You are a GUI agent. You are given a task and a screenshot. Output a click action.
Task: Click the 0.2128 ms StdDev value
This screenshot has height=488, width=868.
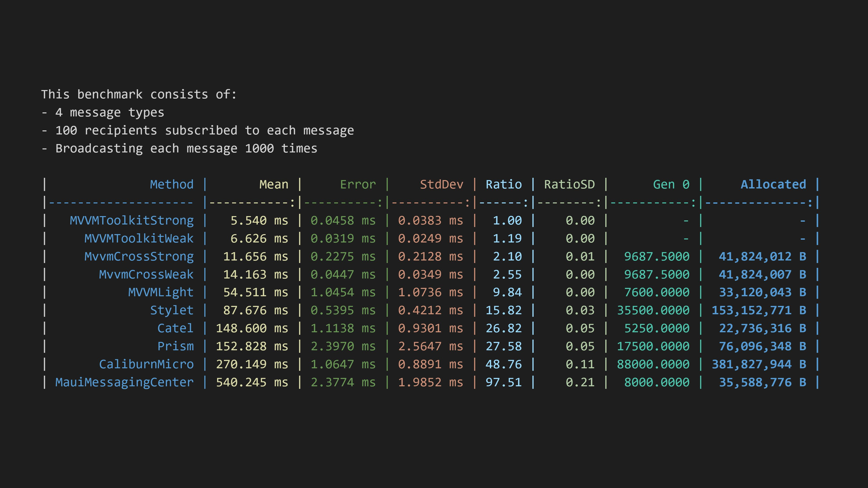pyautogui.click(x=431, y=257)
